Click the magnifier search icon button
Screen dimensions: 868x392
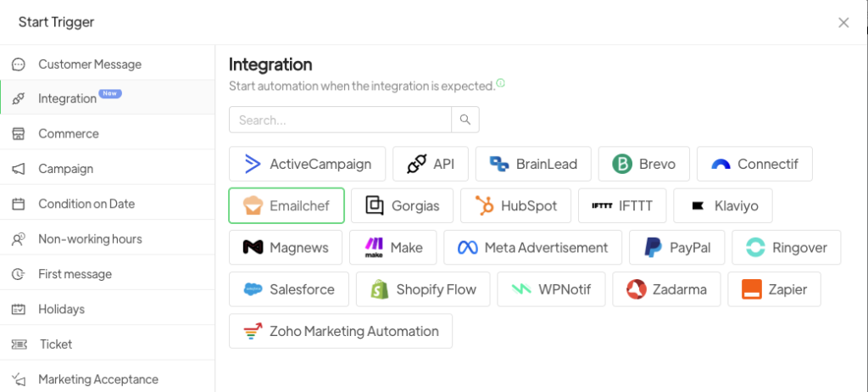(465, 120)
